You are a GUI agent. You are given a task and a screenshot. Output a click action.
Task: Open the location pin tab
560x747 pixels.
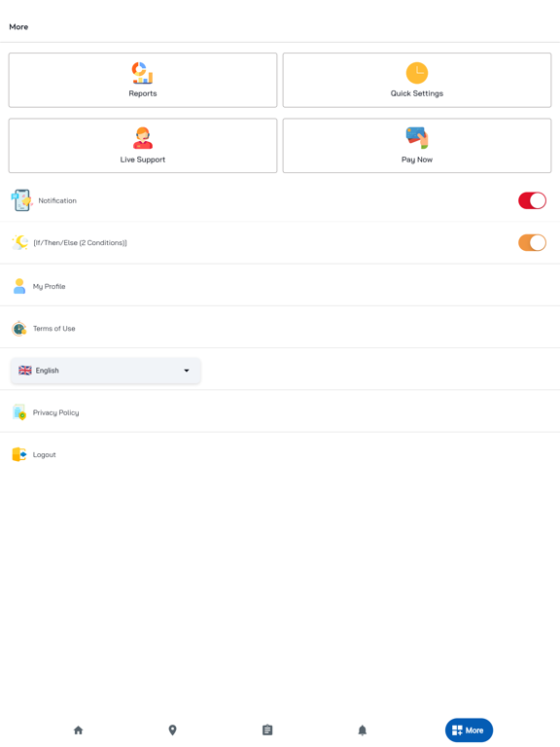pos(173,729)
